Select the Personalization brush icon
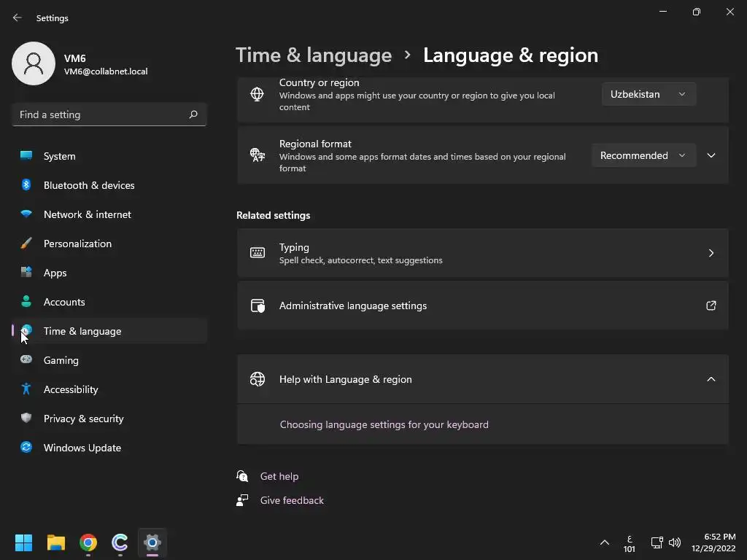Screen dimensions: 747x560 (26, 244)
